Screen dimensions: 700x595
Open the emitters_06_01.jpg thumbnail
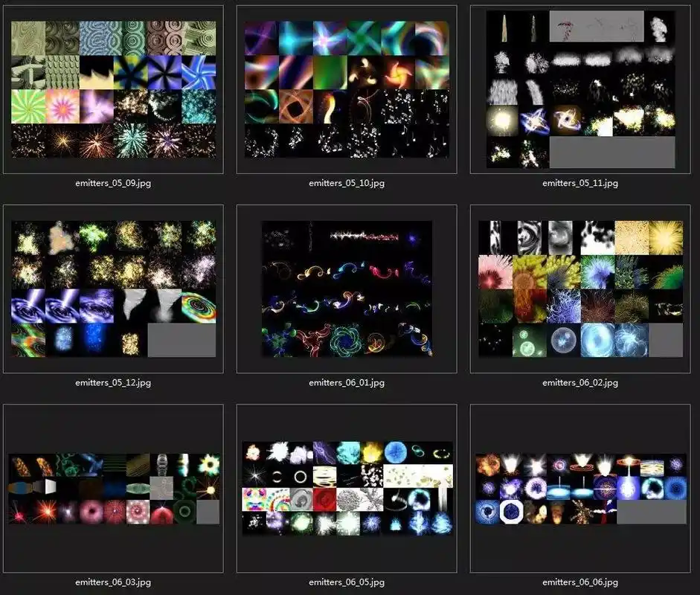coord(347,289)
